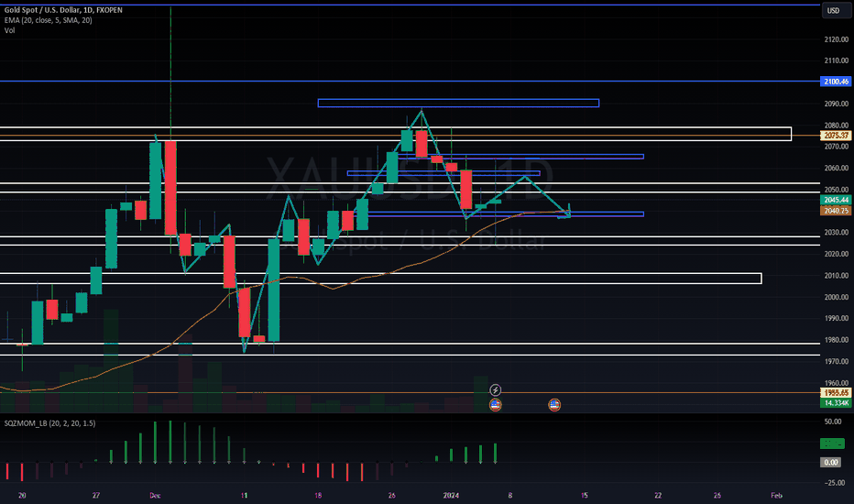This screenshot has width=854, height=504.
Task: Click the lightning bolt news event icon
Action: (x=495, y=389)
